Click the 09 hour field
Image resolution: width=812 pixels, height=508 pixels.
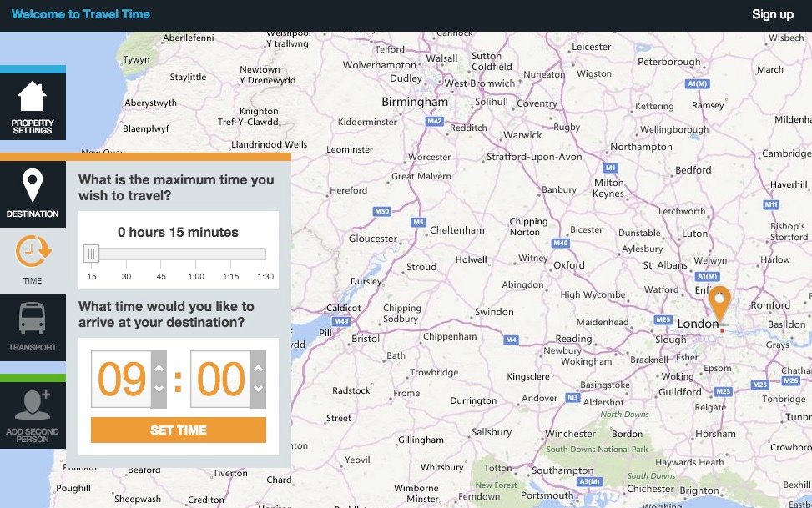122,379
